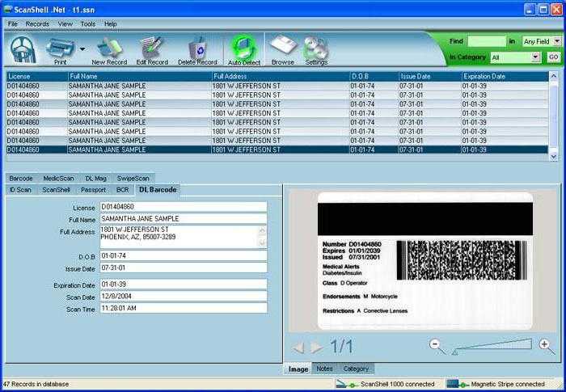Switch to the Category tab

point(356,369)
